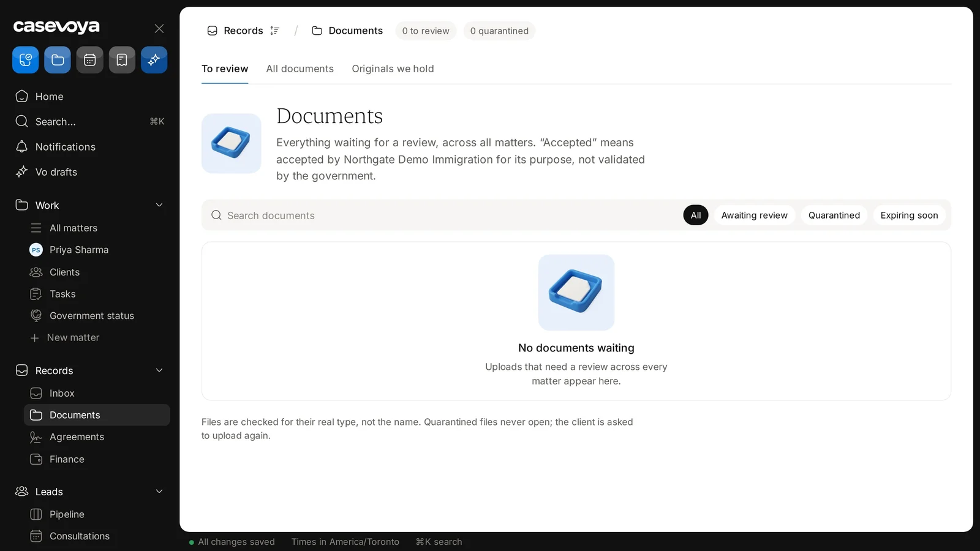
Task: Click the bookmark notes icon in top toolbar
Action: pos(122,60)
